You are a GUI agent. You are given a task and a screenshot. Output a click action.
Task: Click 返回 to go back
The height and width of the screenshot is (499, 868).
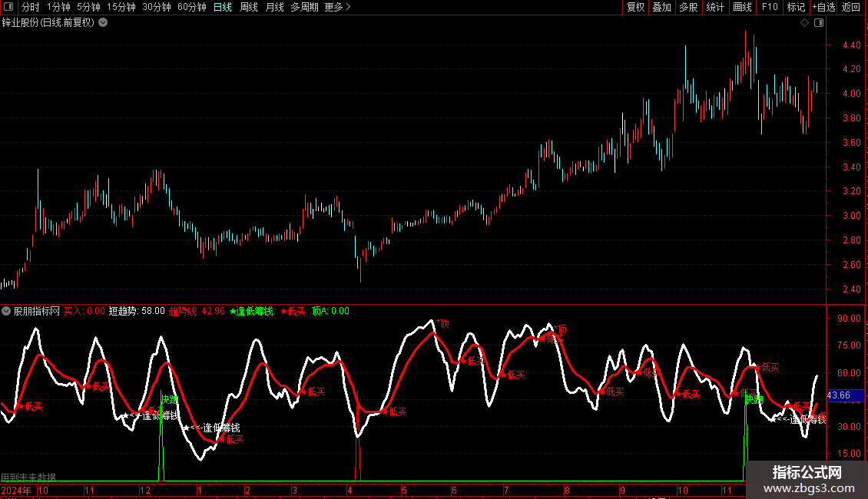851,7
